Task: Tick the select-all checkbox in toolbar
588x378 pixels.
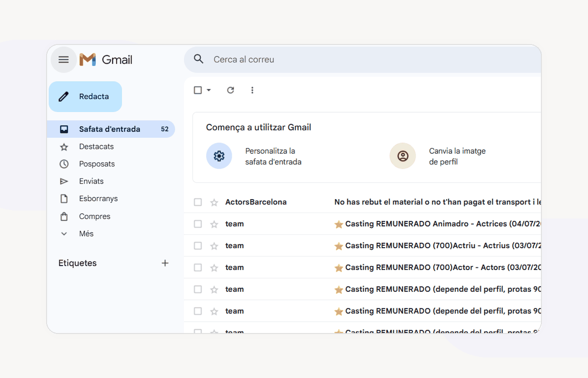Action: 198,90
